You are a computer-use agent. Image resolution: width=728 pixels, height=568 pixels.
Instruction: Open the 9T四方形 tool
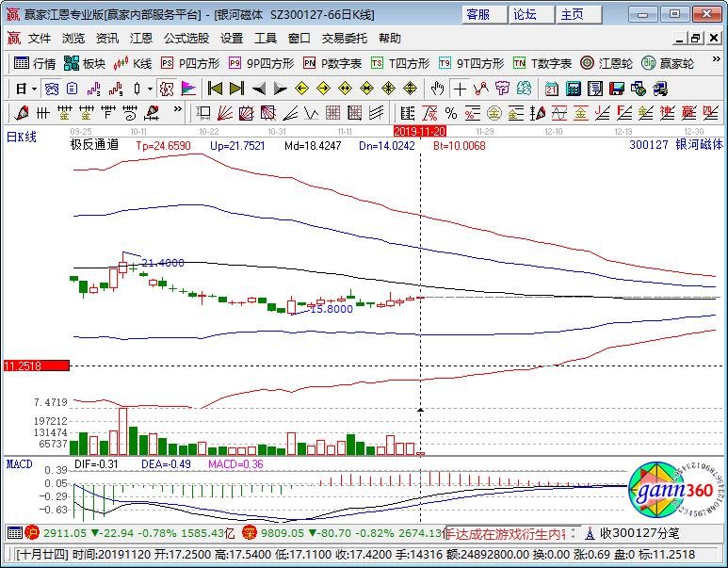pos(471,63)
